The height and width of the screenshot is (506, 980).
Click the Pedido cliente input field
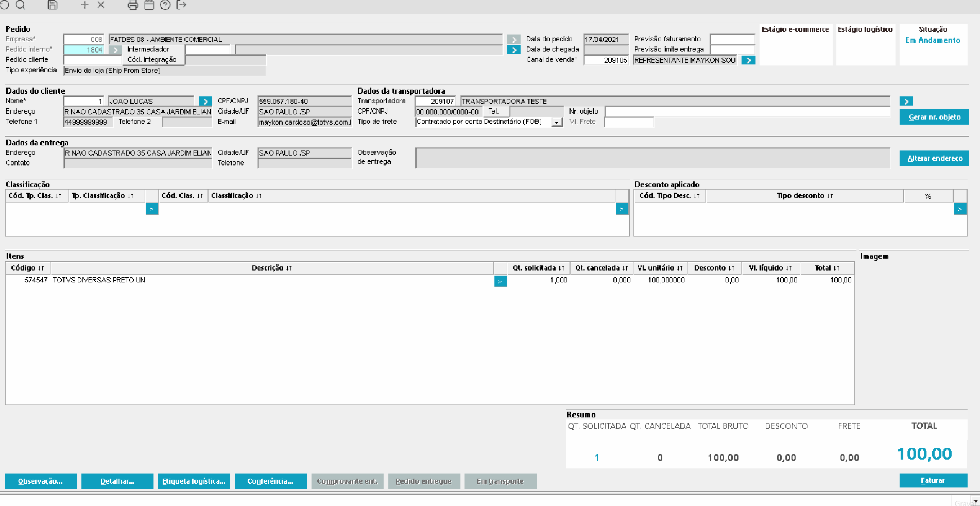click(93, 60)
